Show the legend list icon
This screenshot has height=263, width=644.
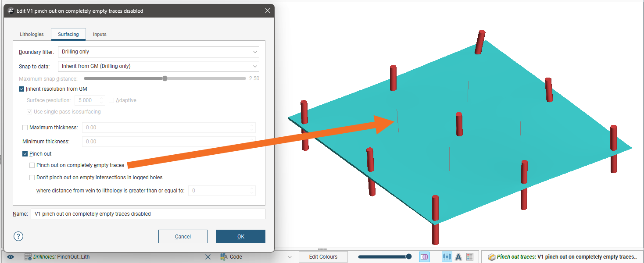[470, 257]
